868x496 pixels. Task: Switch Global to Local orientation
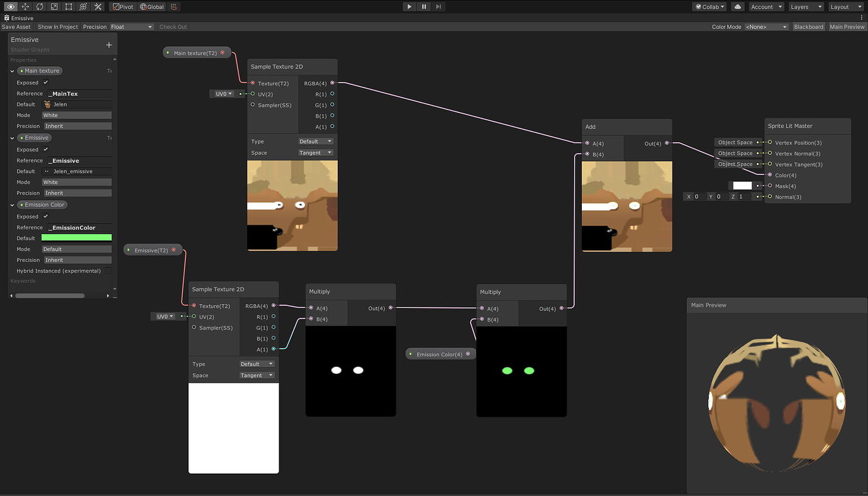pos(152,7)
